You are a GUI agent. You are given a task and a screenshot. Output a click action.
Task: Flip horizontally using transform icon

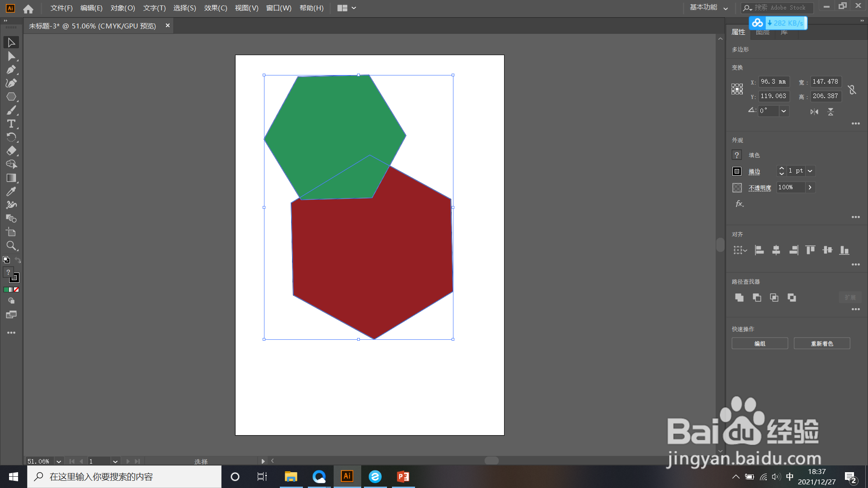point(814,112)
